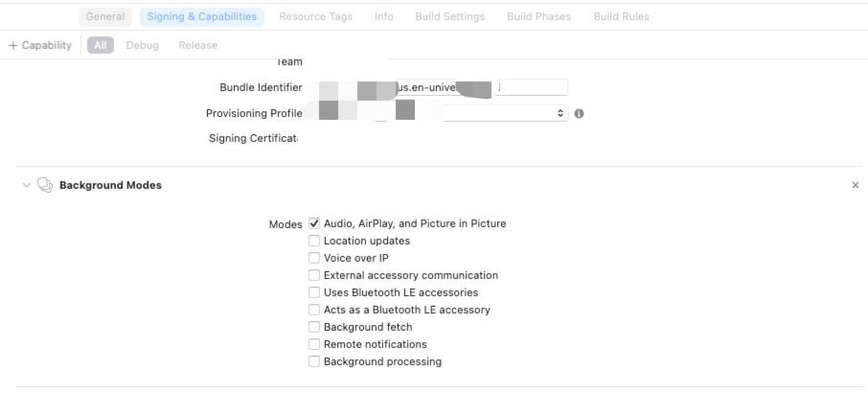Screen dimensions: 868x393
Task: Turn on Remote notifications checkbox
Action: [314, 344]
